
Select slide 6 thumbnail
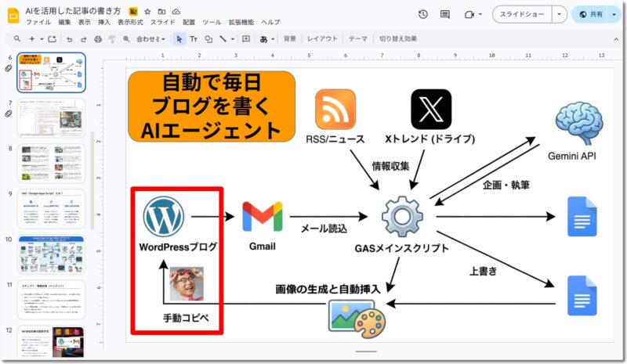pyautogui.click(x=51, y=72)
